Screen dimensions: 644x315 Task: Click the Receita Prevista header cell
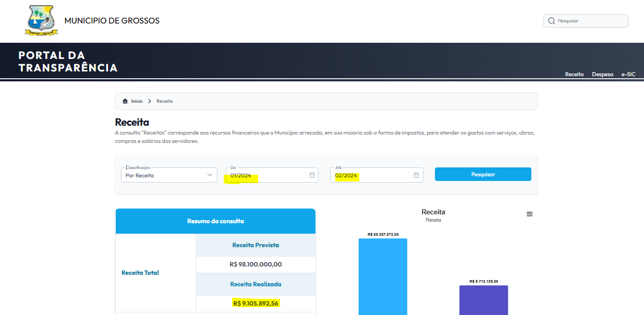click(x=256, y=245)
